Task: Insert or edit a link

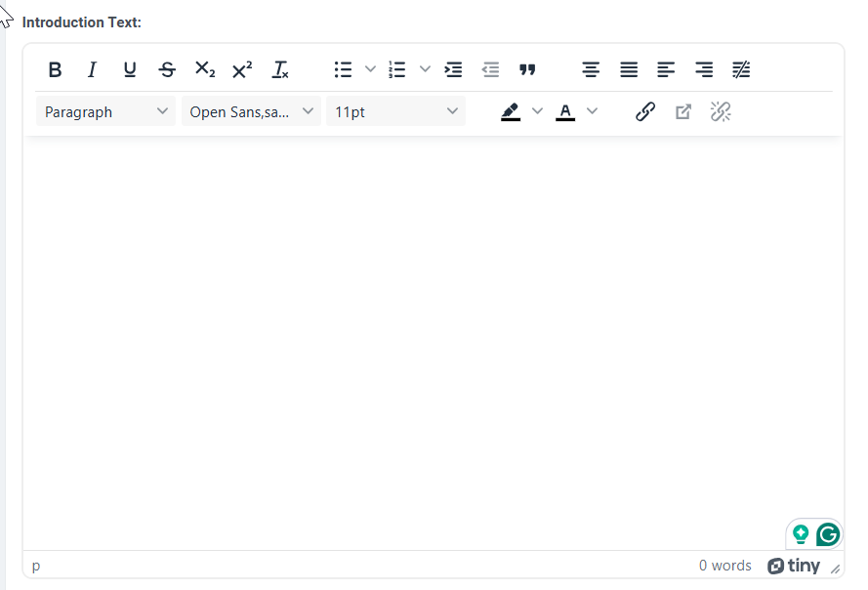Action: (645, 111)
